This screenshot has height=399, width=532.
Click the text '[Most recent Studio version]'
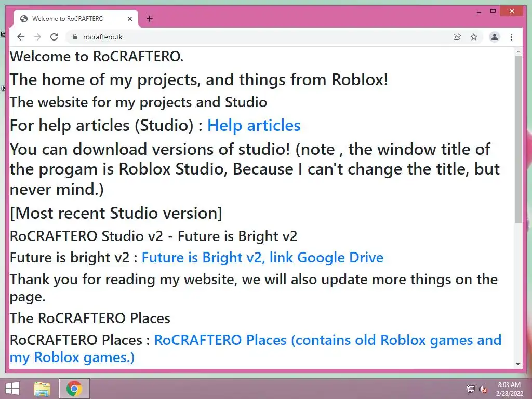tap(116, 213)
